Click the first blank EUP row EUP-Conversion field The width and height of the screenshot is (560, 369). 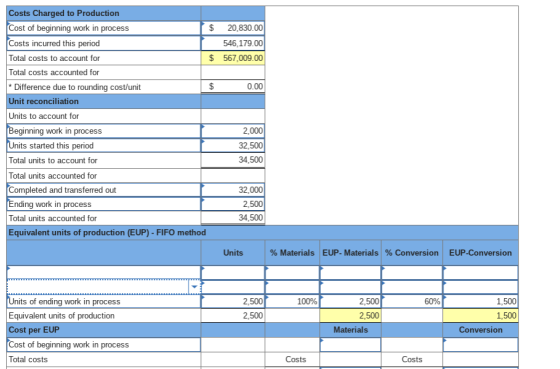coord(480,273)
